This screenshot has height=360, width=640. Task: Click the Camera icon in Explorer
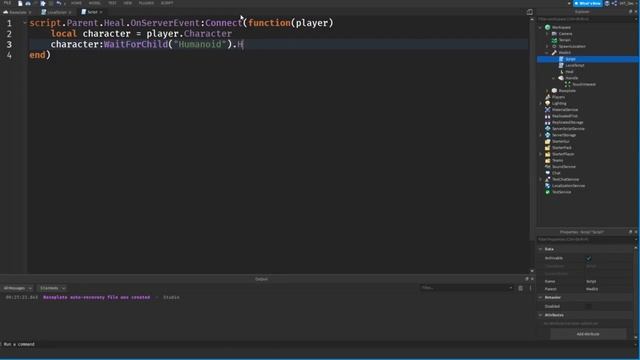pos(554,33)
